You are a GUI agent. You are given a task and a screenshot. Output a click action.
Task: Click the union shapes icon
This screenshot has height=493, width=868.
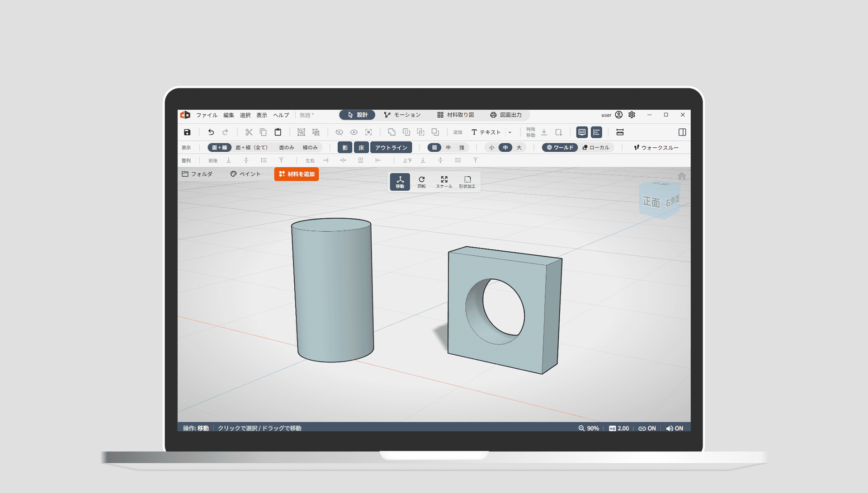(392, 132)
